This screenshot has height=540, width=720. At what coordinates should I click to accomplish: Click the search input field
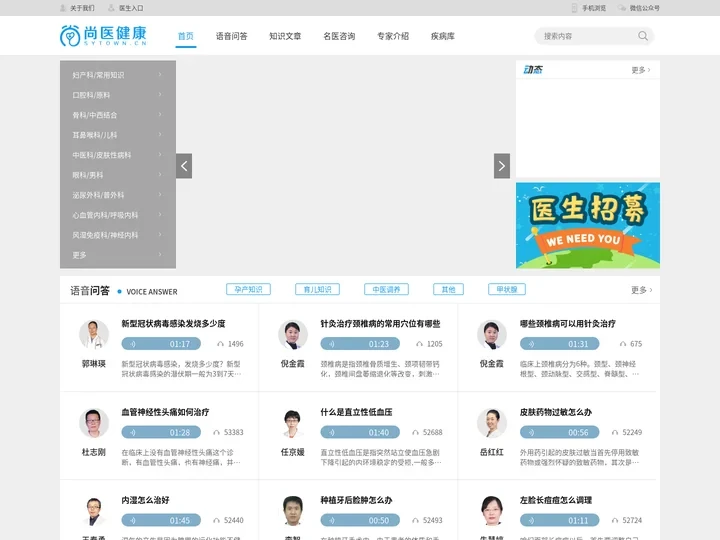[x=594, y=36]
